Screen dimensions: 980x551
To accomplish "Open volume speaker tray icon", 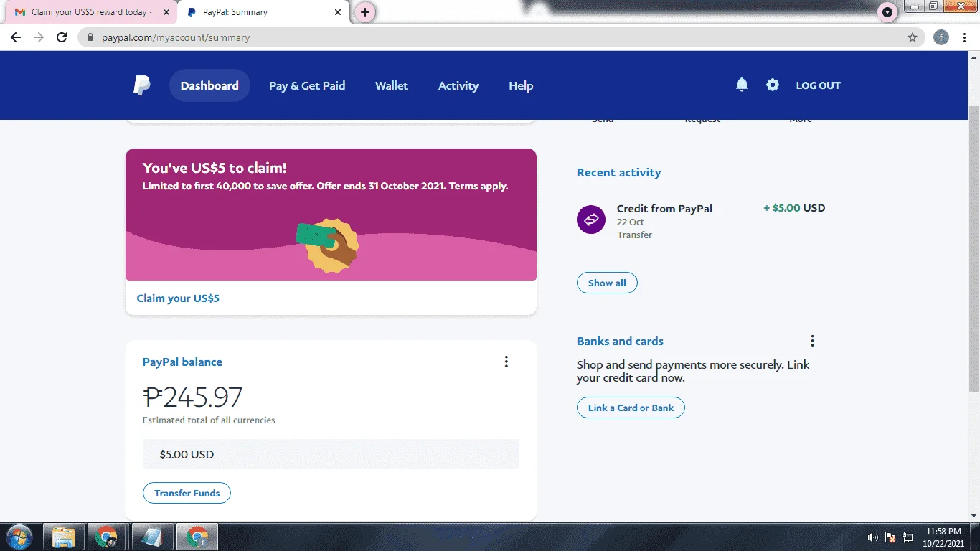I will (x=872, y=537).
